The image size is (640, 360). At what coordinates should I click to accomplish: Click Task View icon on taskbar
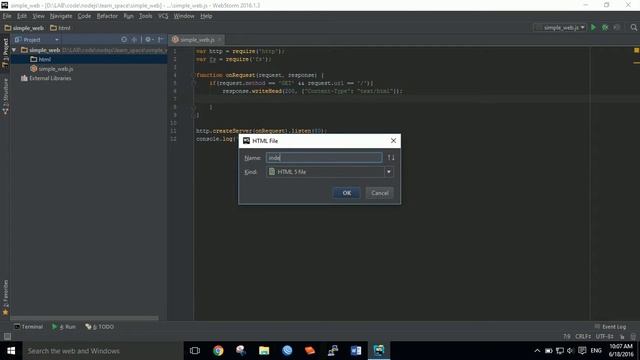click(x=195, y=351)
